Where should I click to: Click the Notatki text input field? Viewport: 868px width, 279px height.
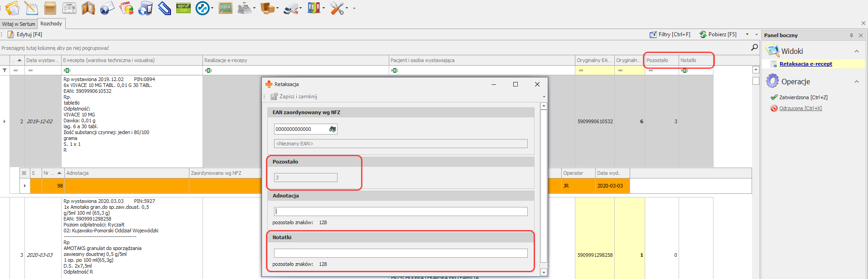pyautogui.click(x=400, y=253)
